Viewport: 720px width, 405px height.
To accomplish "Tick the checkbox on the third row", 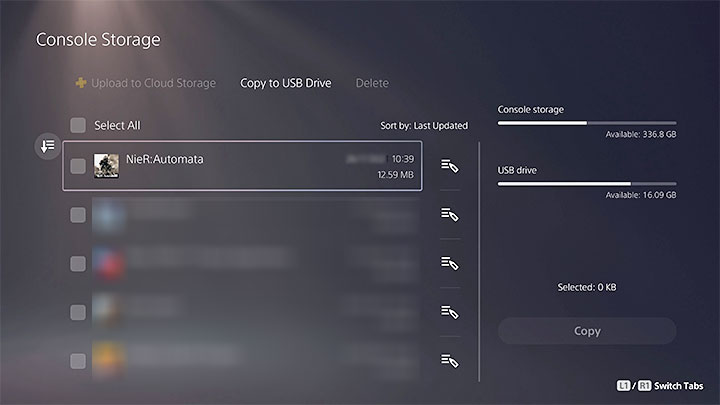I will click(78, 263).
